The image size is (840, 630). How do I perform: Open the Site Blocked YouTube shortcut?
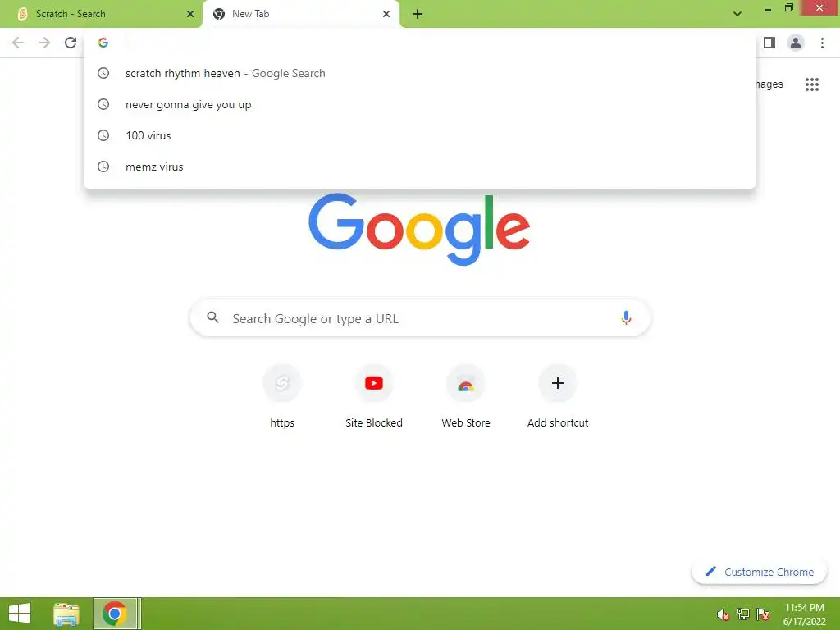tap(374, 396)
